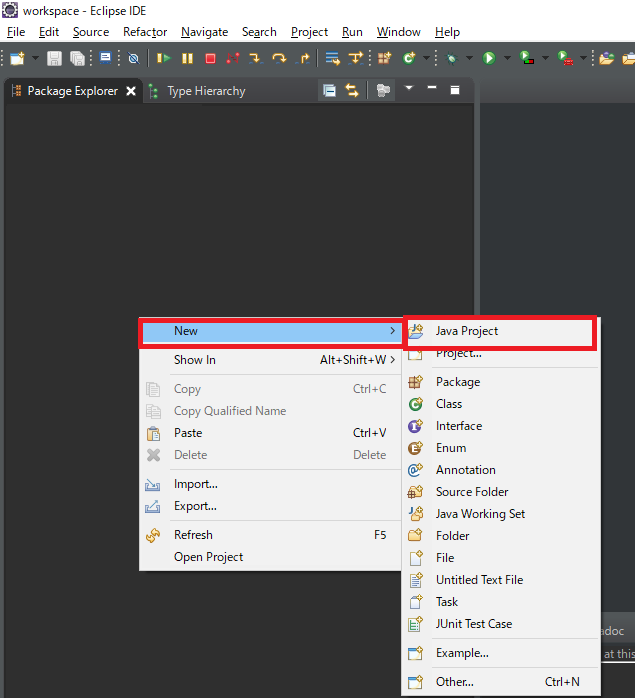Open the Coverage dropdown arrow
This screenshot has height=698, width=635.
(x=545, y=58)
